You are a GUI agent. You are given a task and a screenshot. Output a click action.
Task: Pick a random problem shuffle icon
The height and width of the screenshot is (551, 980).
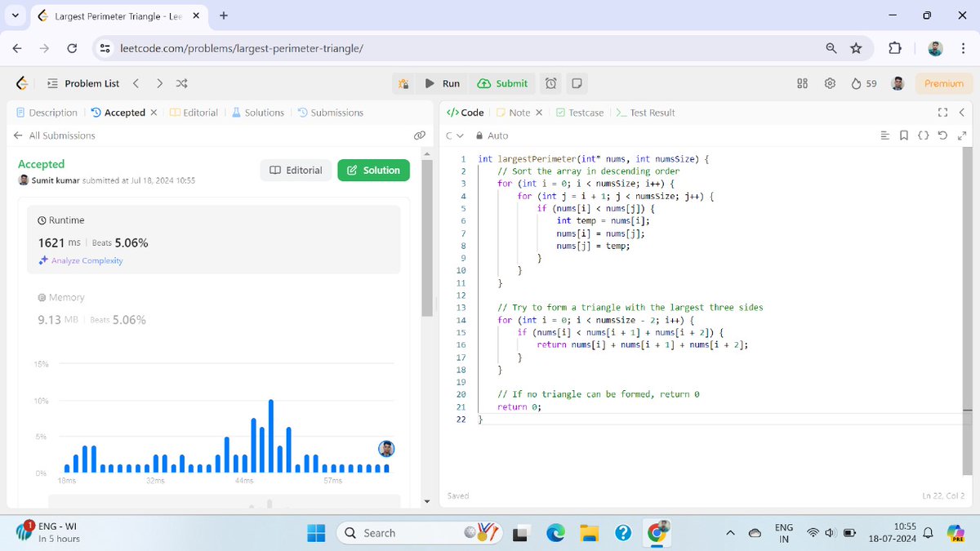[182, 83]
